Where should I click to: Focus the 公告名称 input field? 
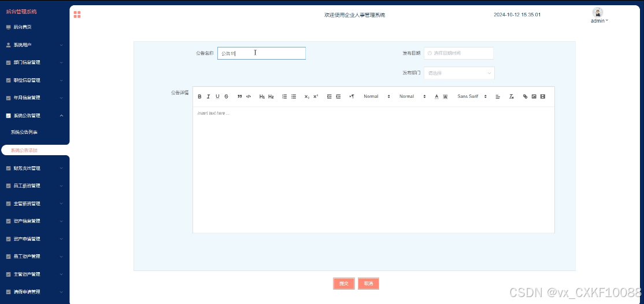coord(261,53)
